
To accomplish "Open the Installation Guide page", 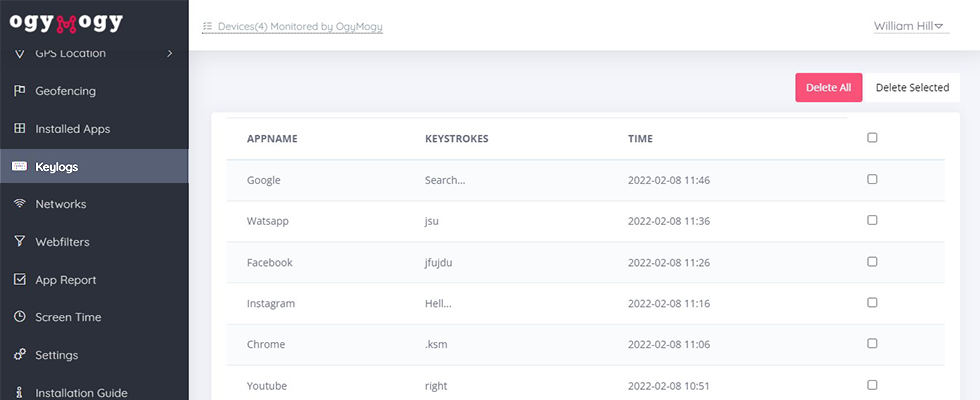I will (94, 392).
